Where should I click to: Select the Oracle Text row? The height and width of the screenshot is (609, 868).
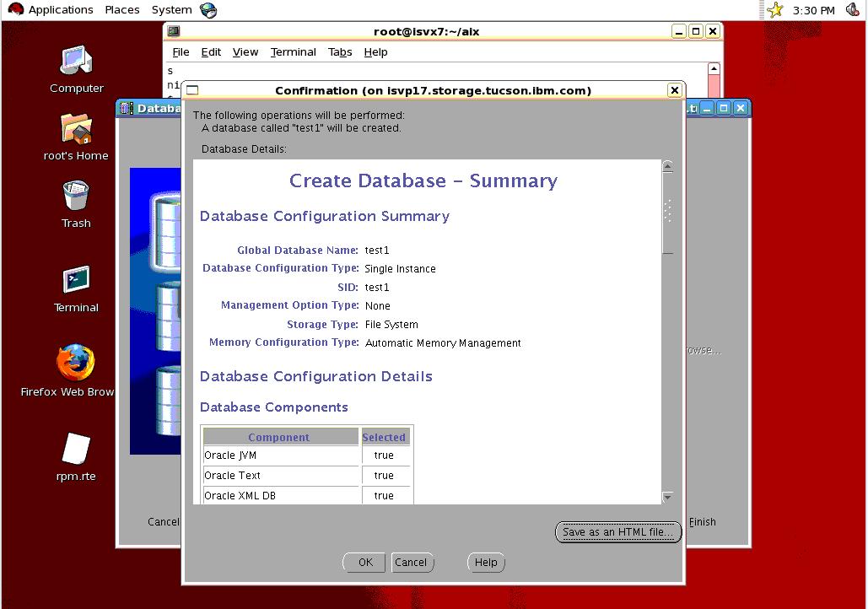click(306, 476)
